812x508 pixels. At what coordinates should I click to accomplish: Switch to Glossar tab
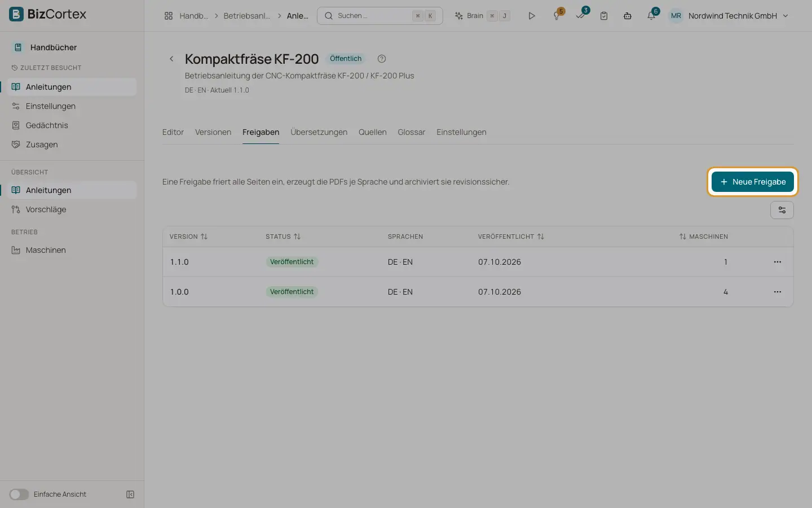[x=412, y=132]
